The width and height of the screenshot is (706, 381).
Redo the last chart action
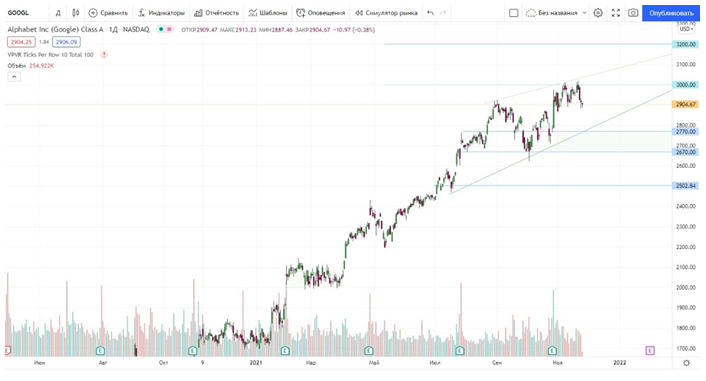click(x=443, y=13)
